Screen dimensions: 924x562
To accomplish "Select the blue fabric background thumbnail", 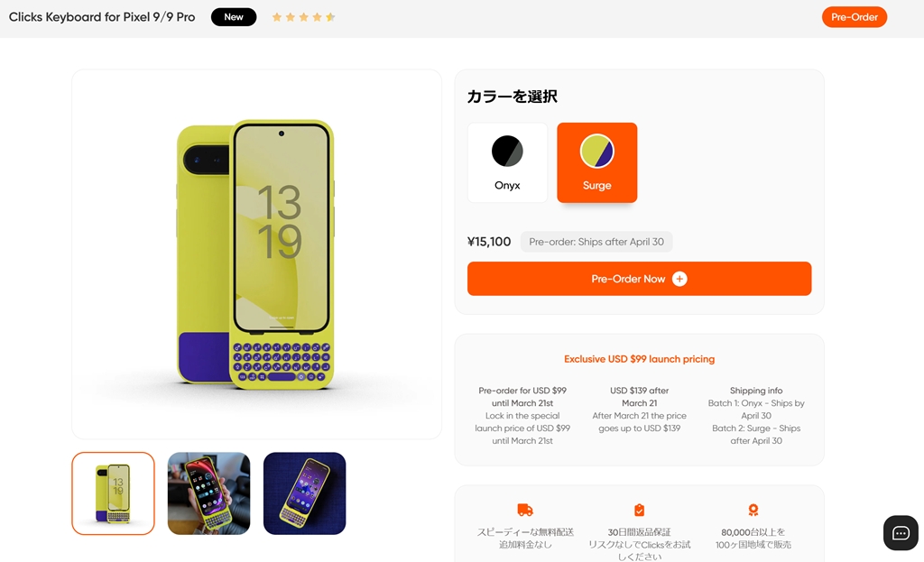I will (x=305, y=493).
